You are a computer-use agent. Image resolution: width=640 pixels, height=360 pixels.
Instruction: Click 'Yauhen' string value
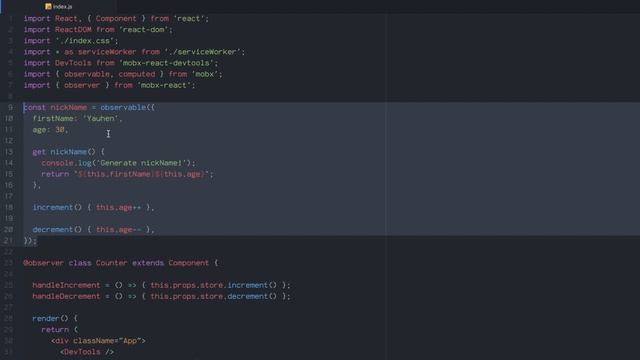coord(100,119)
